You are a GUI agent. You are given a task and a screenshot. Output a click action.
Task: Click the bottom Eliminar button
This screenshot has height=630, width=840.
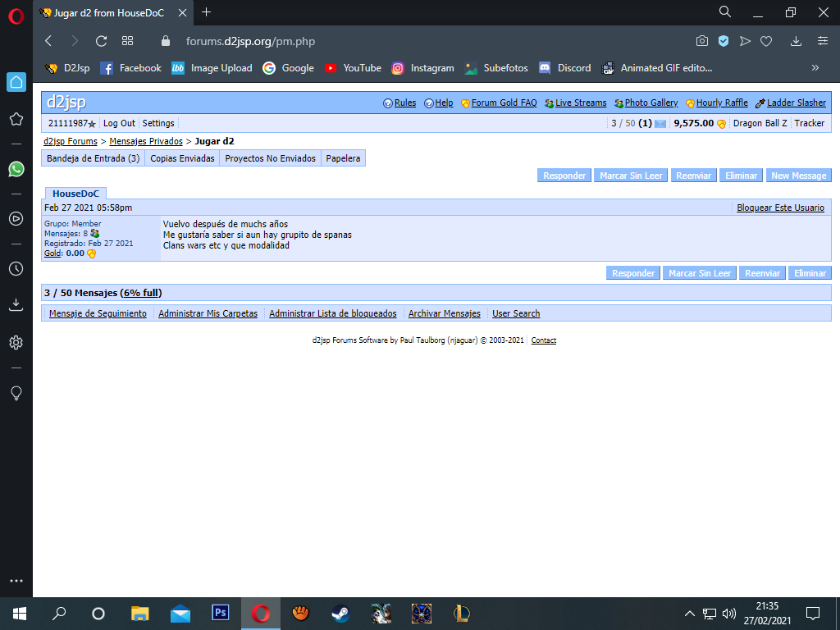click(810, 272)
